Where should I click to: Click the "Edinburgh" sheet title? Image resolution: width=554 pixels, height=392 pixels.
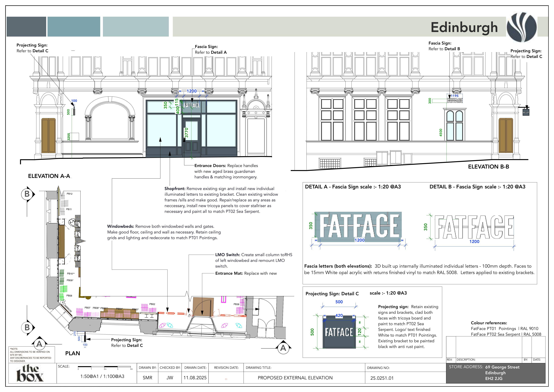point(464,27)
